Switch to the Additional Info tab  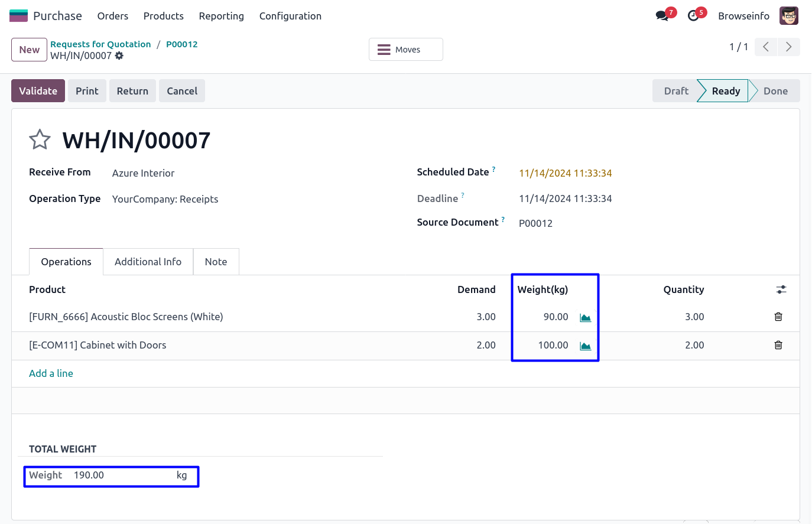coord(148,262)
